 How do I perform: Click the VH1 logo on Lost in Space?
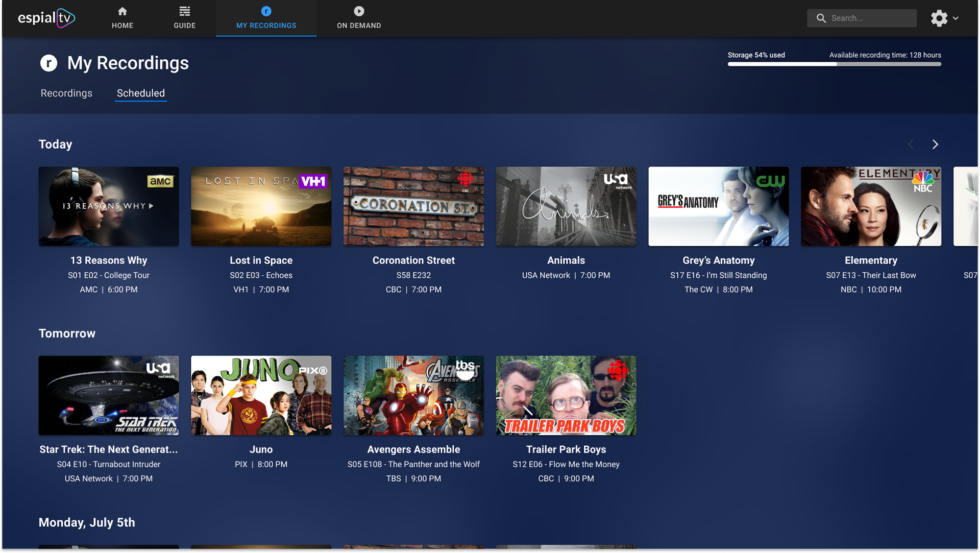click(x=313, y=181)
